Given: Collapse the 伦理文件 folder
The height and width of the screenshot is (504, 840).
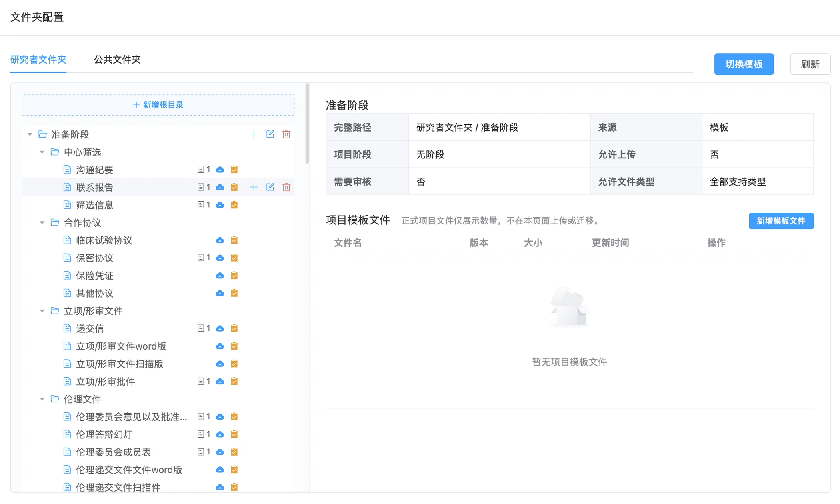Looking at the screenshot, I should point(42,399).
